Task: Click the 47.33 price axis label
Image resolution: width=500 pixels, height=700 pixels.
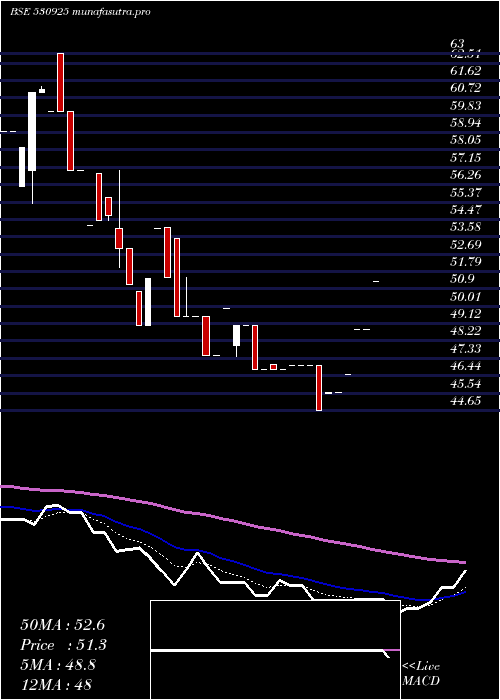Action: (466, 349)
